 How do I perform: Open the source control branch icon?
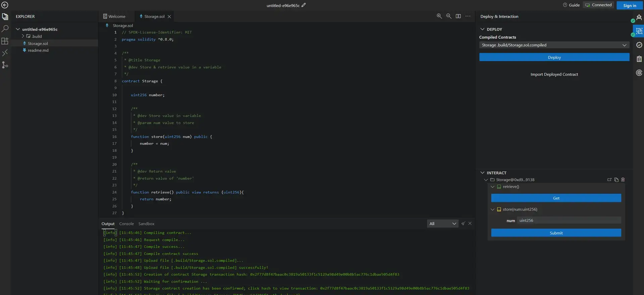click(5, 65)
